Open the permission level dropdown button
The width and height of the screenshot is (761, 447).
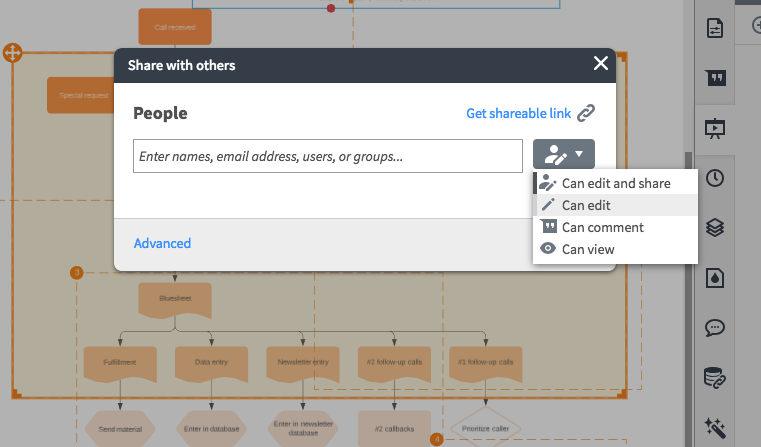[563, 154]
